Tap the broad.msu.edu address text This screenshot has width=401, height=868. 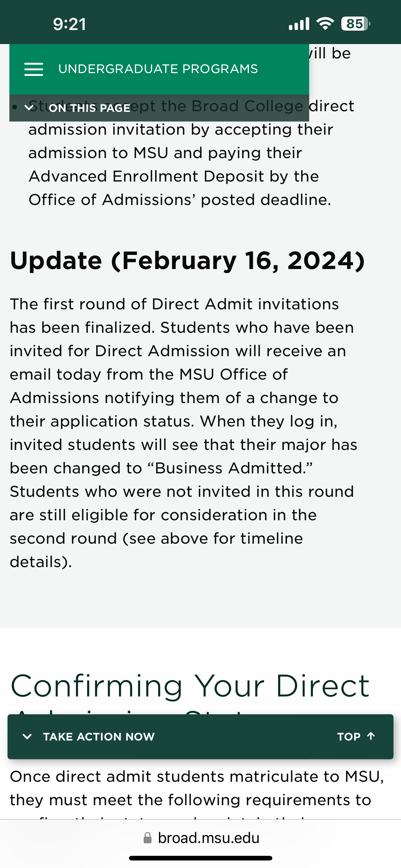209,838
